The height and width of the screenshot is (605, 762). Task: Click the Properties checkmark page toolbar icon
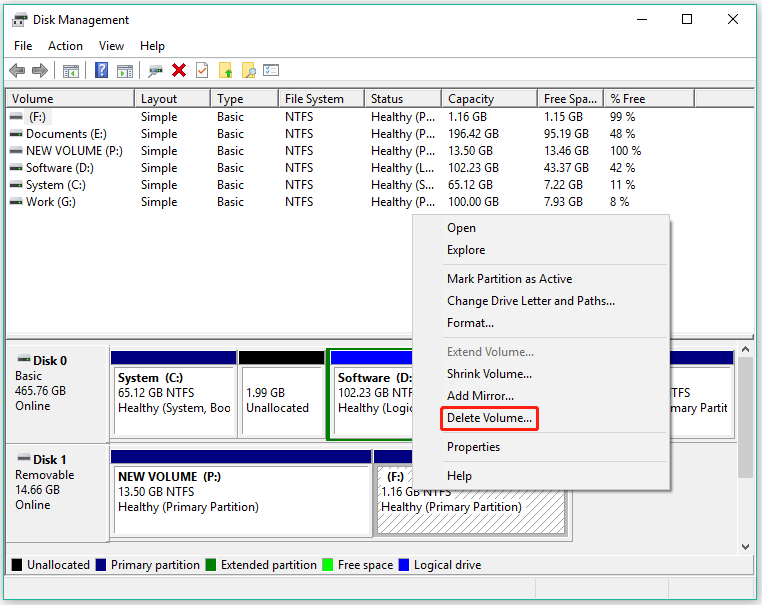202,70
